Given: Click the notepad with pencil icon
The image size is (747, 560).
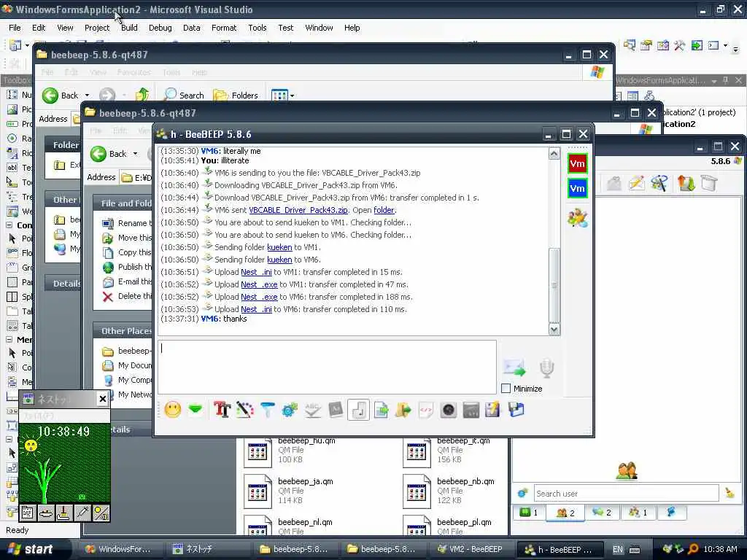Looking at the screenshot, I should 492,410.
